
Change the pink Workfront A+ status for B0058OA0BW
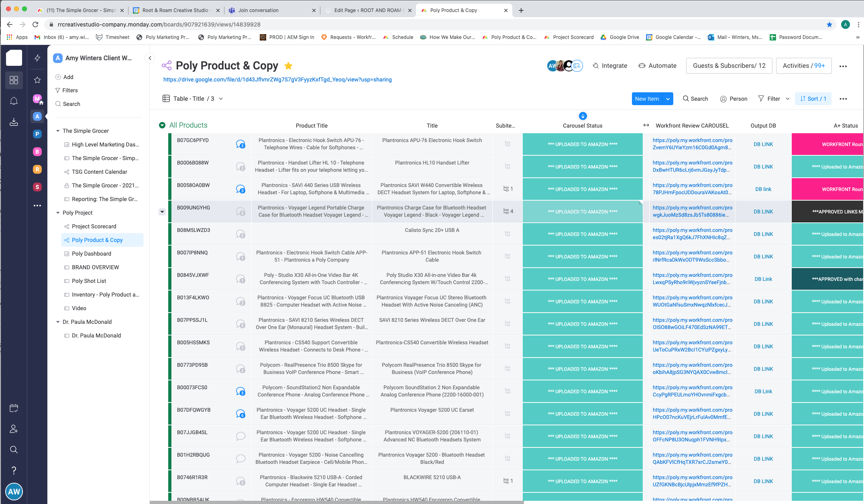click(x=828, y=189)
